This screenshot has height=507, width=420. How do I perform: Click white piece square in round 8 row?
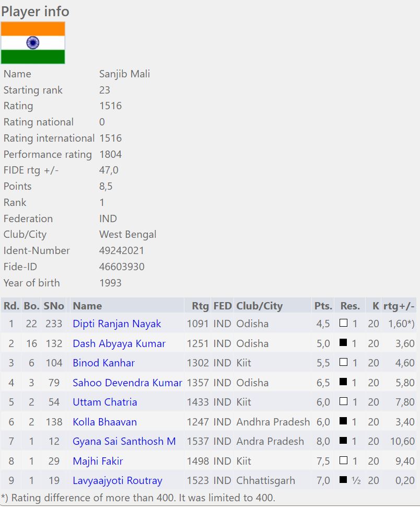point(343,461)
